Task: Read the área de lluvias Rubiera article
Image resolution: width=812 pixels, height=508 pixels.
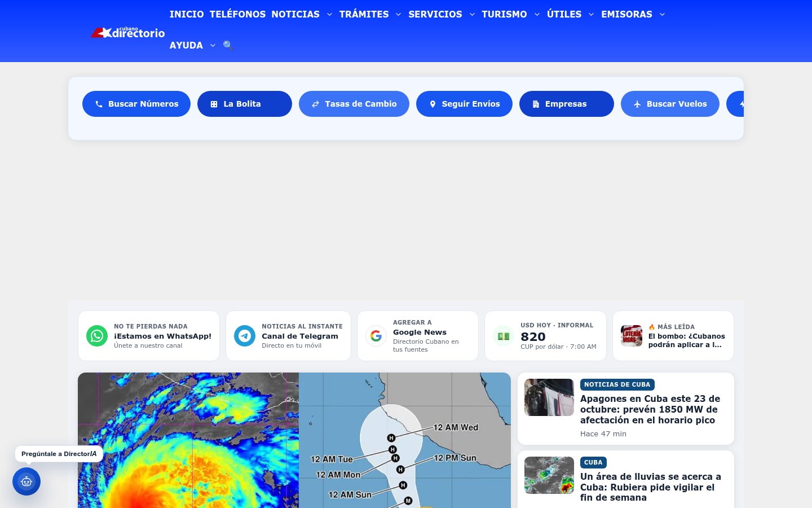Action: (651, 487)
